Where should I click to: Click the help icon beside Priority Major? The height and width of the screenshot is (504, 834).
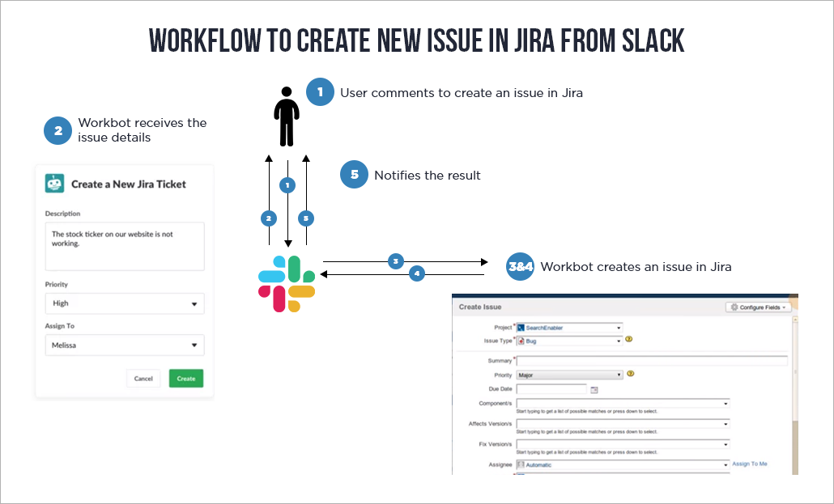click(631, 374)
